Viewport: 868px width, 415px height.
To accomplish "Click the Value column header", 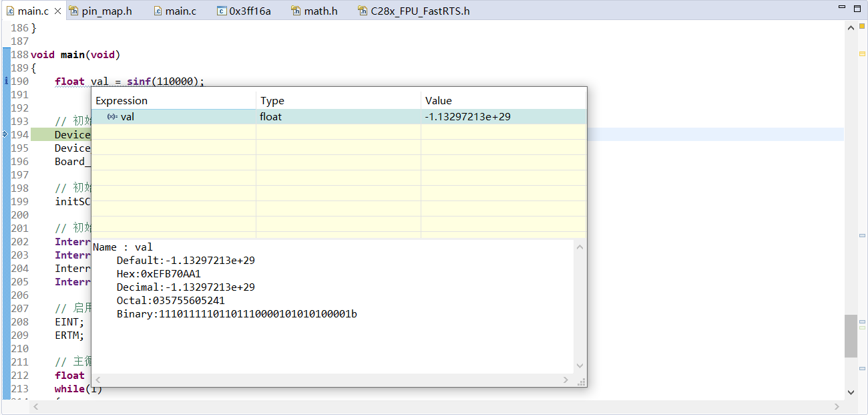I will tap(438, 101).
